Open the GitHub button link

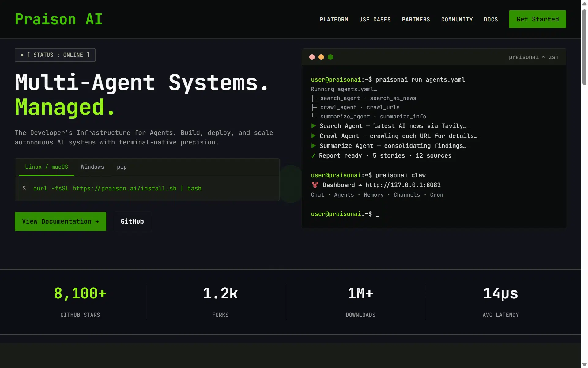click(132, 221)
